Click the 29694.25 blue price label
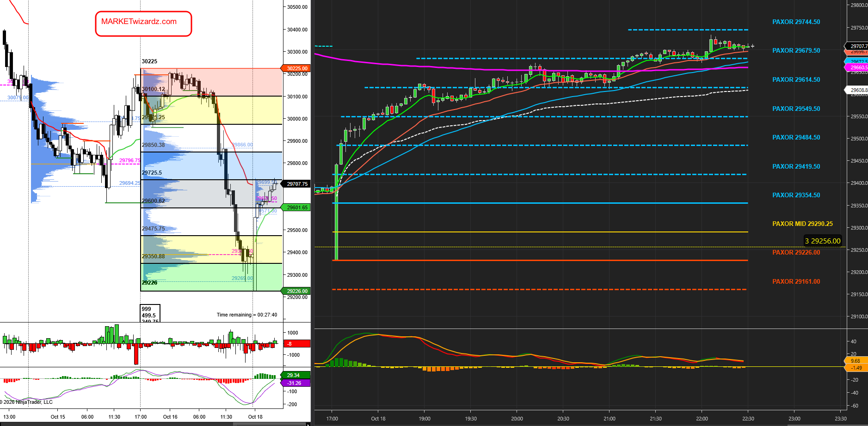The image size is (868, 426). tap(130, 183)
